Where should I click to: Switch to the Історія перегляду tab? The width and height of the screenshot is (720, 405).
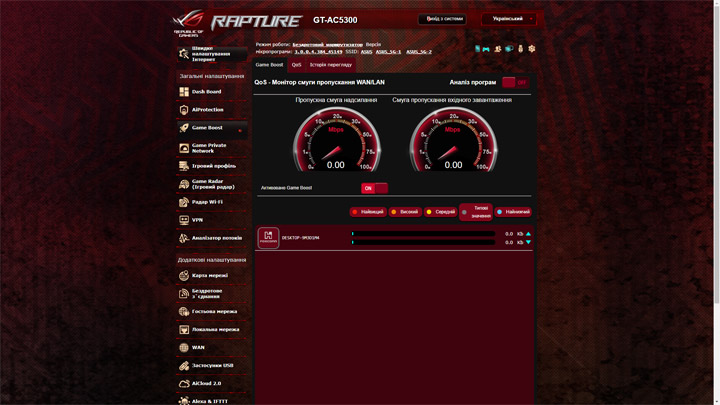[x=331, y=65]
